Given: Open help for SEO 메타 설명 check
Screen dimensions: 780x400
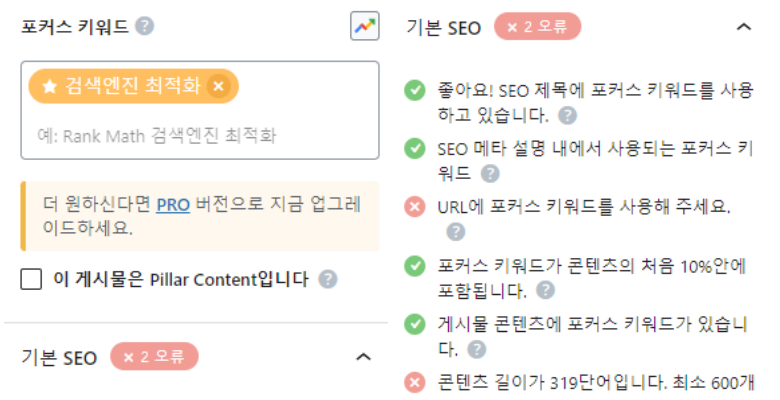Looking at the screenshot, I should point(490,174).
